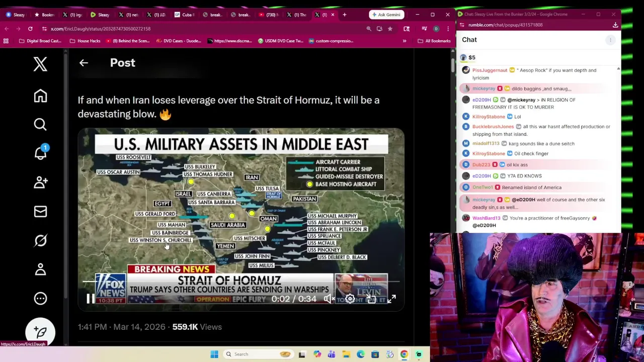
Task: Click the 559.1K Views count
Action: click(x=197, y=327)
